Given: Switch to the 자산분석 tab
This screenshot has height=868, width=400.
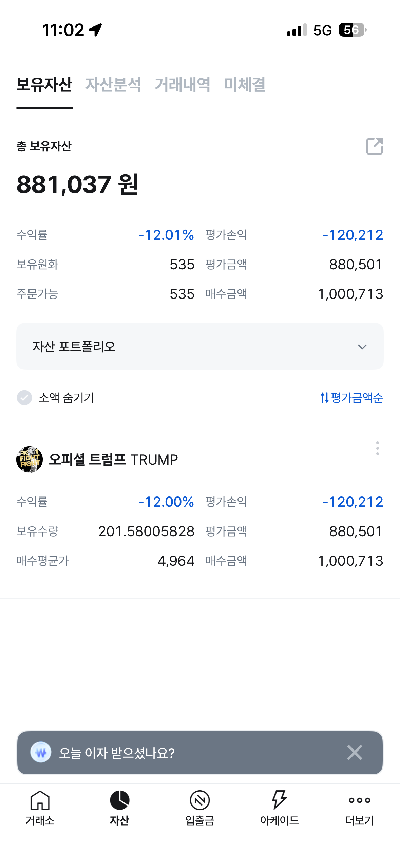Looking at the screenshot, I should [x=113, y=85].
